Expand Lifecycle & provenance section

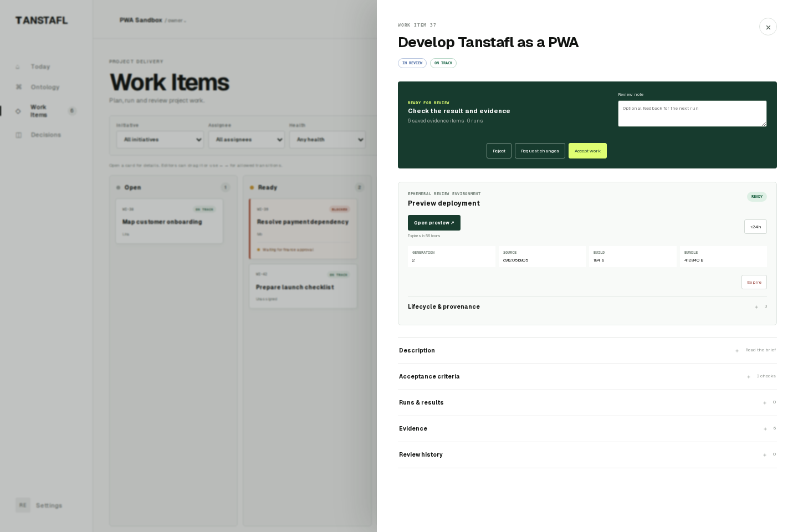point(587,306)
